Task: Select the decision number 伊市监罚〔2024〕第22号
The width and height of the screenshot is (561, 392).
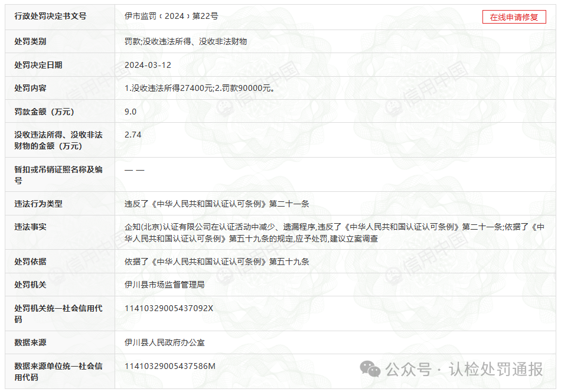Action: 171,16
